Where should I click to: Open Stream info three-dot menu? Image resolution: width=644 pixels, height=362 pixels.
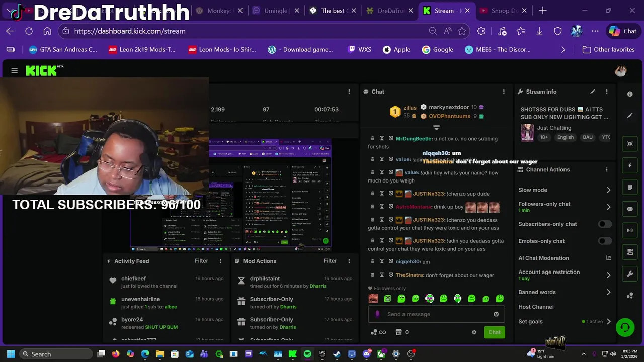[607, 92]
